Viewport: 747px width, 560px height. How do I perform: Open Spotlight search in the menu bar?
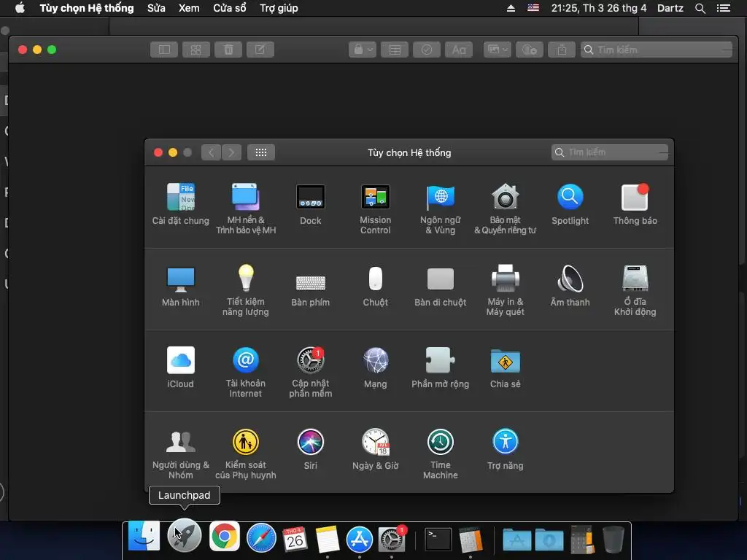(700, 8)
